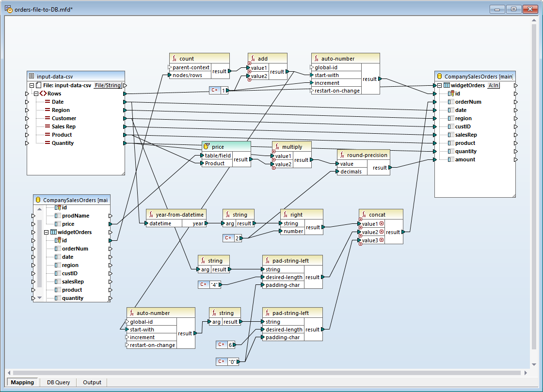Click the database icon on the target CompanySalesOrders component

pos(440,76)
